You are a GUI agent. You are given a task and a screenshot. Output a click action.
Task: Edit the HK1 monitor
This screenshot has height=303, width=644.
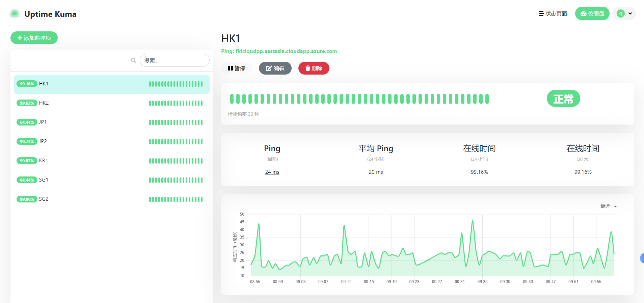275,68
